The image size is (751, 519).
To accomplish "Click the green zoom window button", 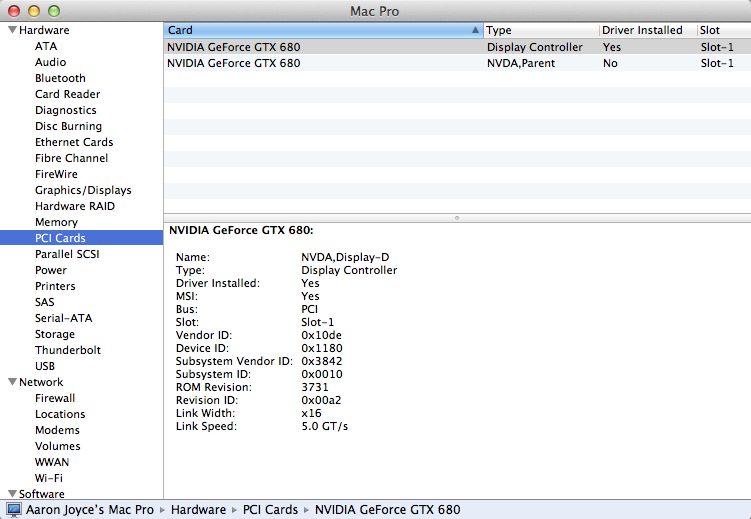I will [54, 11].
